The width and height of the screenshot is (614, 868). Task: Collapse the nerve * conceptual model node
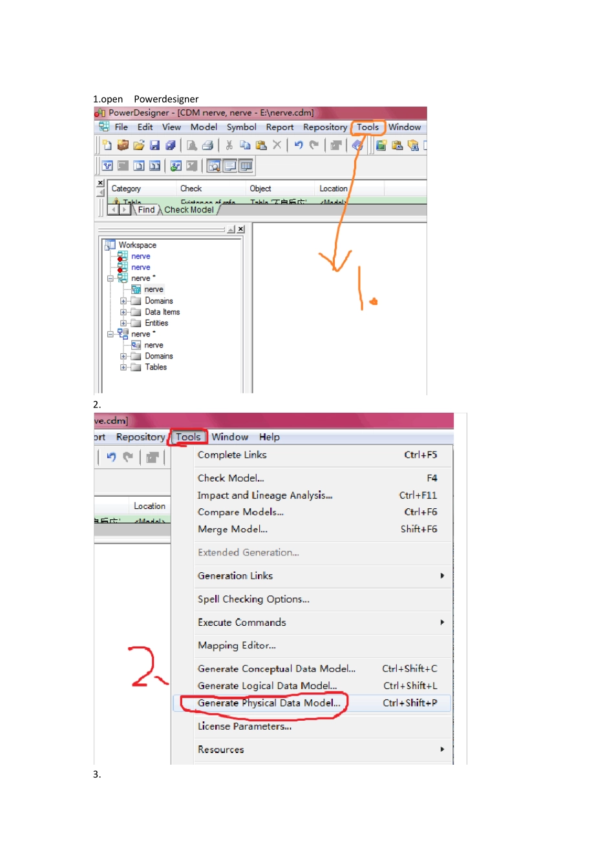[x=111, y=278]
